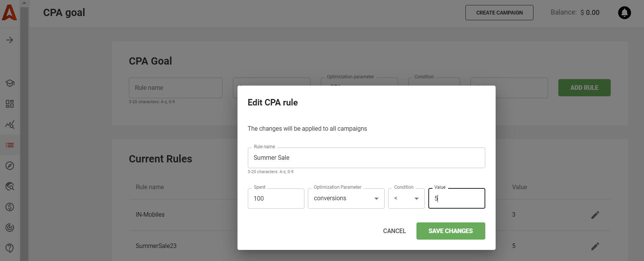Select the red list icon in sidebar
The width and height of the screenshot is (644, 261).
click(x=10, y=145)
